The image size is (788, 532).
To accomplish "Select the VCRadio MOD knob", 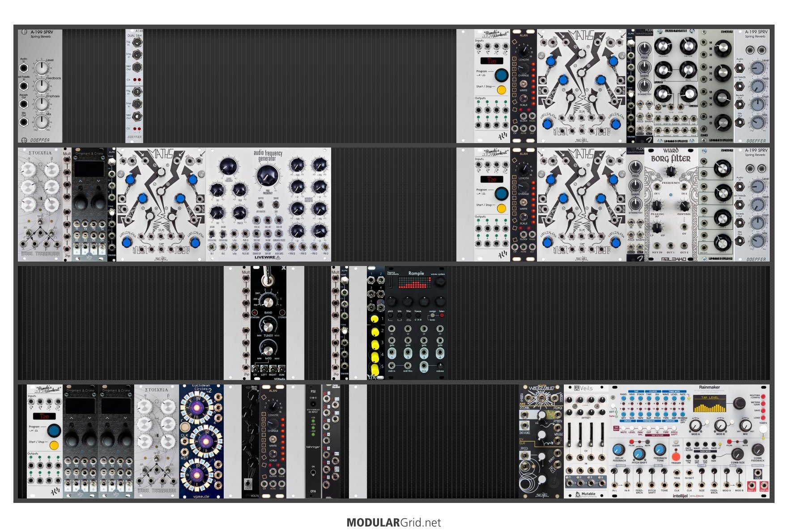I will point(268,351).
